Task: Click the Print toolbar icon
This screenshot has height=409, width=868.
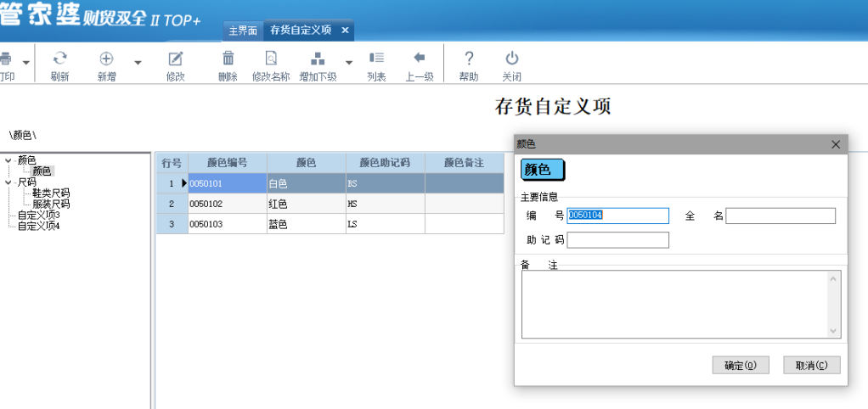Action: tap(6, 59)
